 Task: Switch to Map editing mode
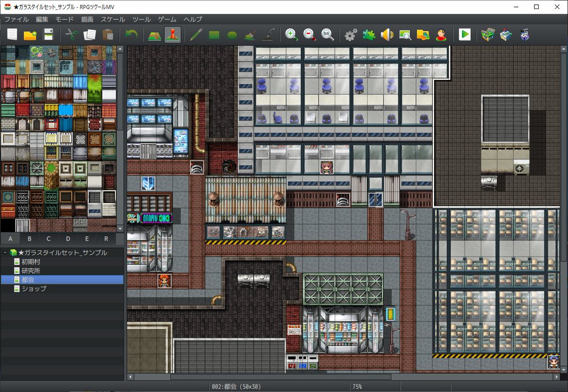(x=154, y=35)
